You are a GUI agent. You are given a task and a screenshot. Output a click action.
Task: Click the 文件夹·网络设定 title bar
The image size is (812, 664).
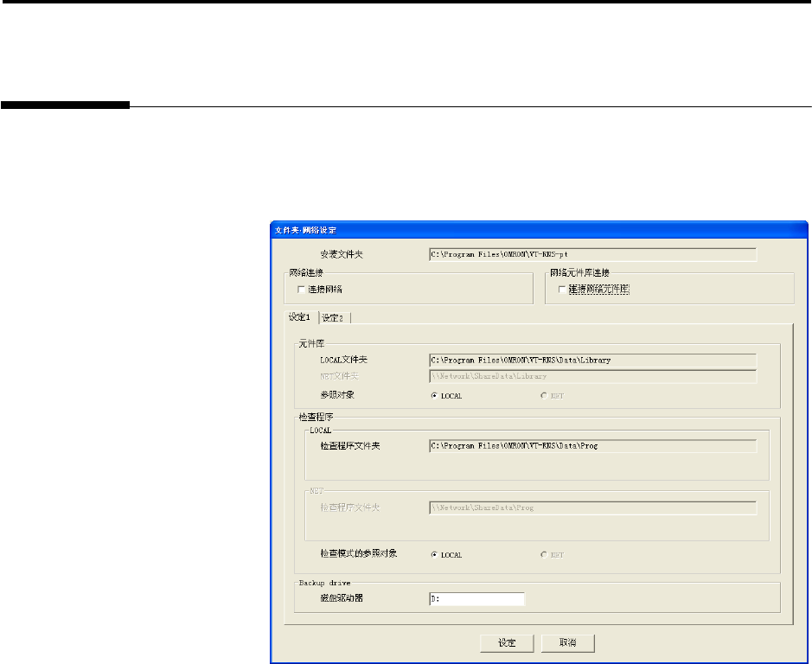pos(539,230)
